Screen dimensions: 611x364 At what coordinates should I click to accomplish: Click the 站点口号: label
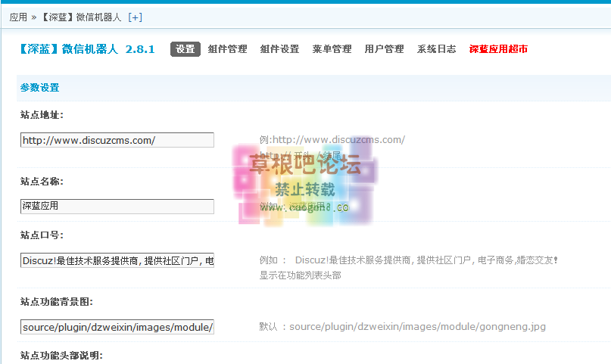pos(42,235)
